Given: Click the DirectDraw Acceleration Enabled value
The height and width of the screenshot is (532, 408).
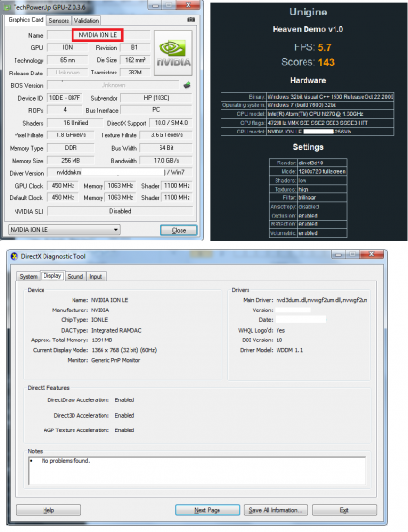Looking at the screenshot, I should pyautogui.click(x=125, y=400).
